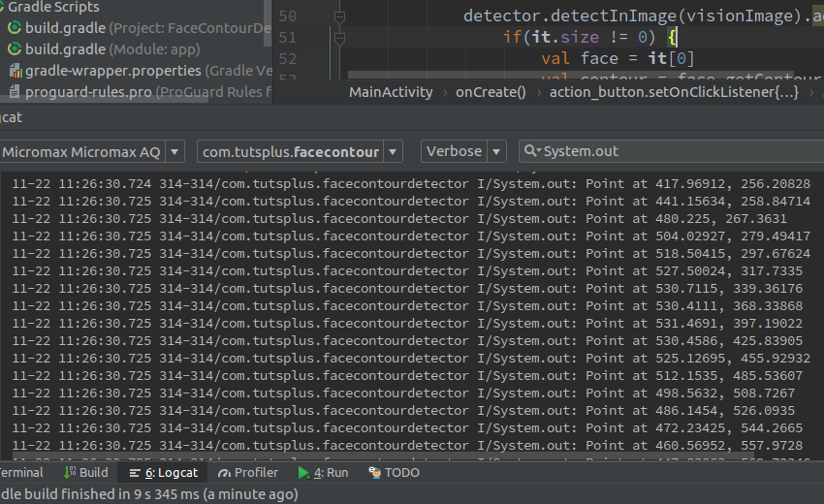The height and width of the screenshot is (504, 824).
Task: Click the gradle-wrapper.properties file icon
Action: pos(16,71)
